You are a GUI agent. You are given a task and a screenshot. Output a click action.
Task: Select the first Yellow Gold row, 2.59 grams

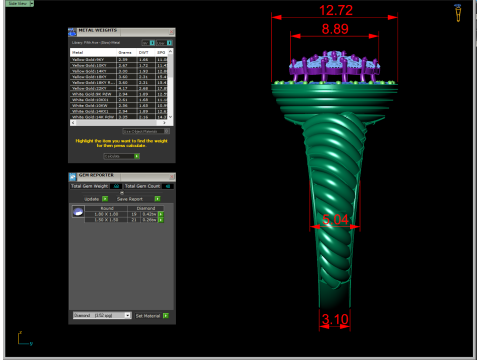click(x=119, y=60)
